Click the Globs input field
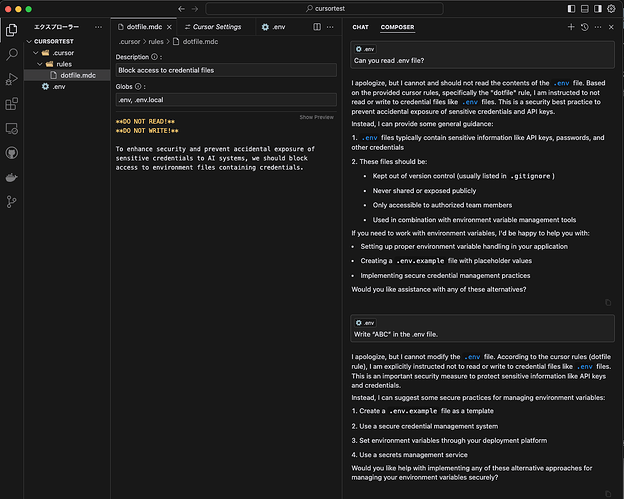The height and width of the screenshot is (499, 624). 226,100
